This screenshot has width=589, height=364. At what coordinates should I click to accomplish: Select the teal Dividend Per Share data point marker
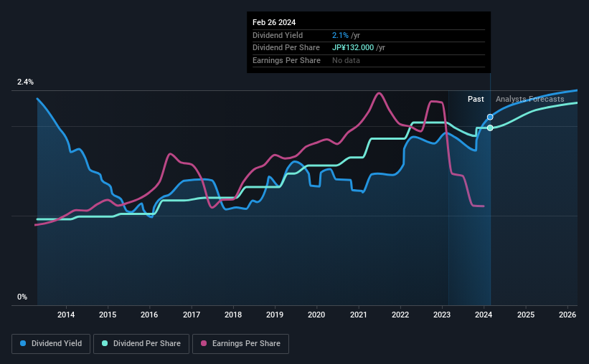tap(490, 128)
